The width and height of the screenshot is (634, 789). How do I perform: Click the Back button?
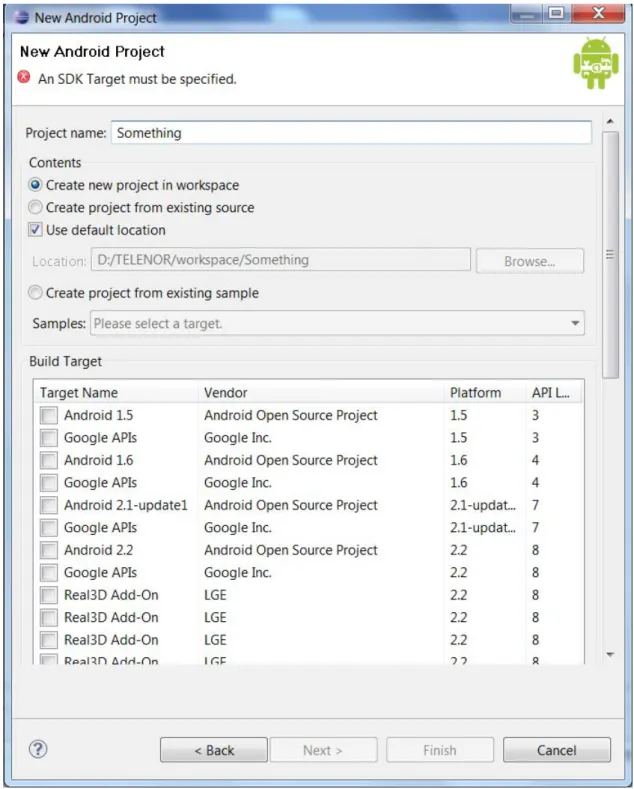point(214,750)
